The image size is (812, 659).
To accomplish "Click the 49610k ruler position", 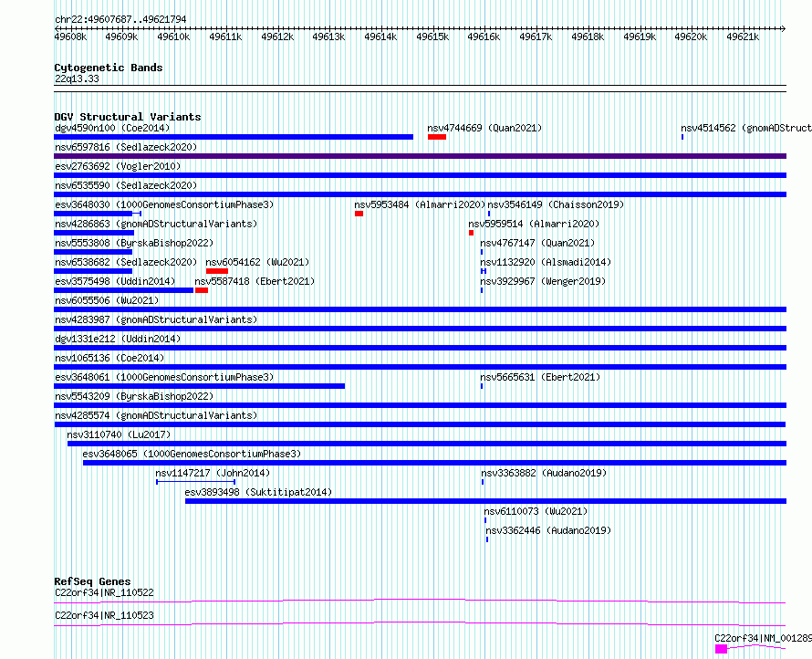I will (x=173, y=37).
